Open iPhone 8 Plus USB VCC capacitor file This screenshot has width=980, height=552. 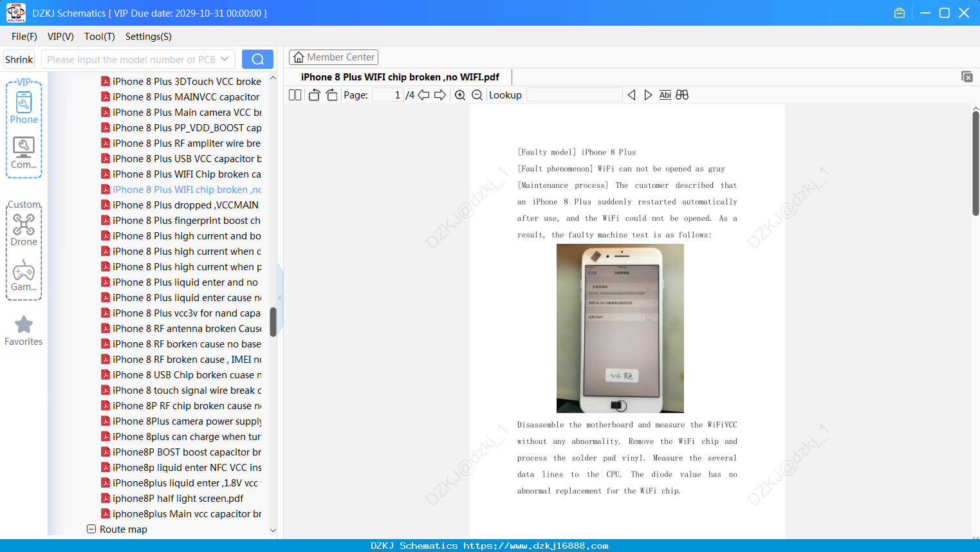coord(181,158)
